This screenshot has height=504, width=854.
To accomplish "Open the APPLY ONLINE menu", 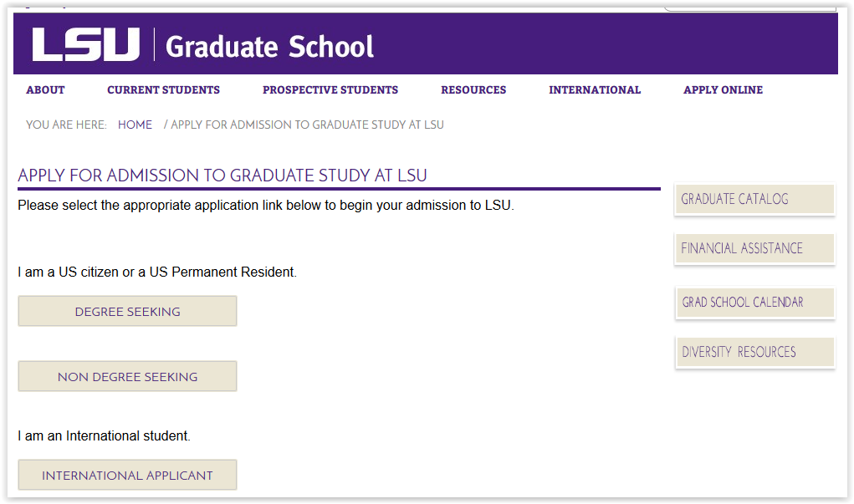I will 723,89.
